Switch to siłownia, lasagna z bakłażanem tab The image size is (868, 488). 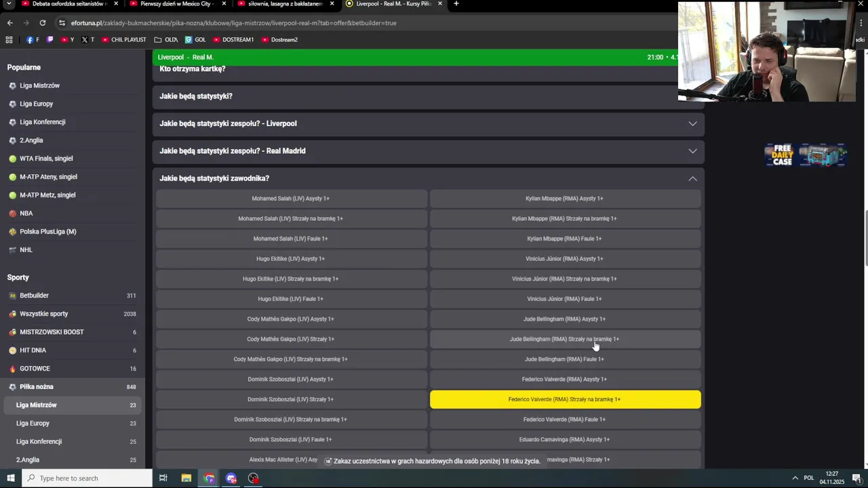[x=285, y=4]
